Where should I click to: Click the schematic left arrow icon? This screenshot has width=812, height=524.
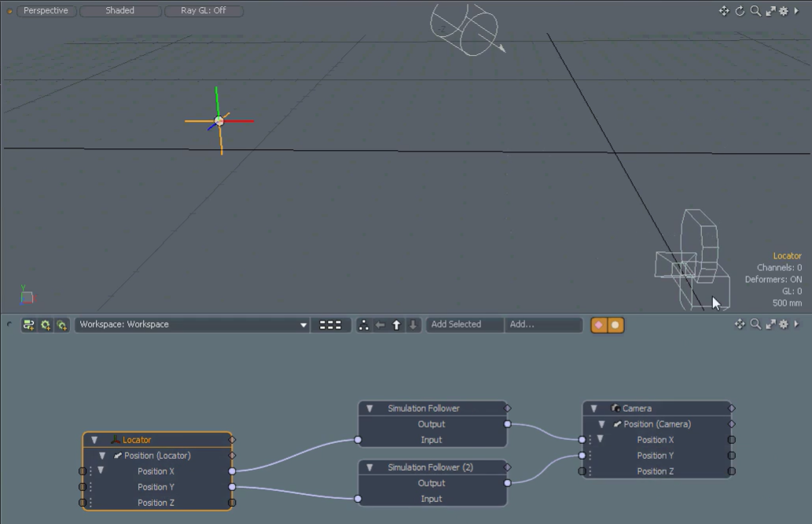(x=380, y=324)
